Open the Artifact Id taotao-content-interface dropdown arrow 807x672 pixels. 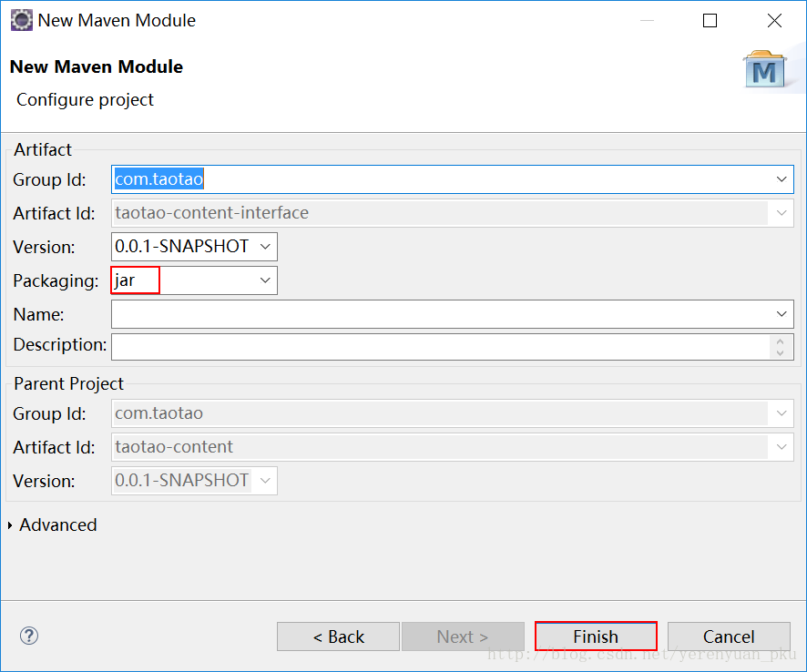click(x=781, y=212)
